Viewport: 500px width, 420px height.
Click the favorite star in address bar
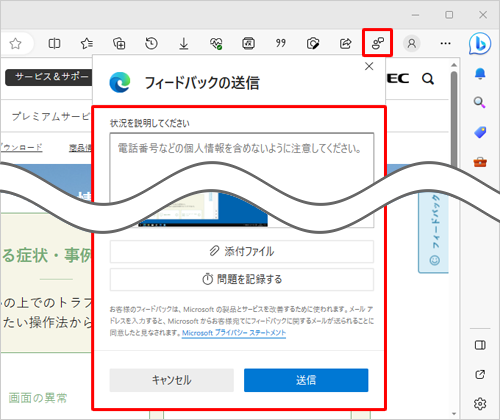click(15, 44)
